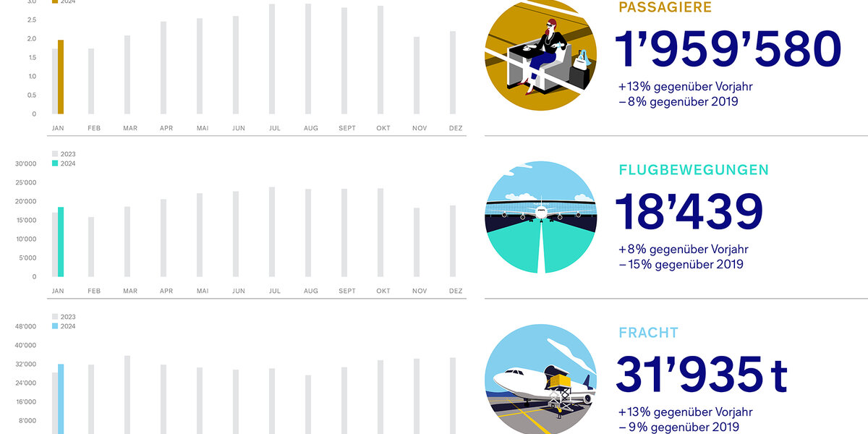The height and width of the screenshot is (434, 868).
Task: Click the cargo plane freight illustration
Action: point(540,379)
